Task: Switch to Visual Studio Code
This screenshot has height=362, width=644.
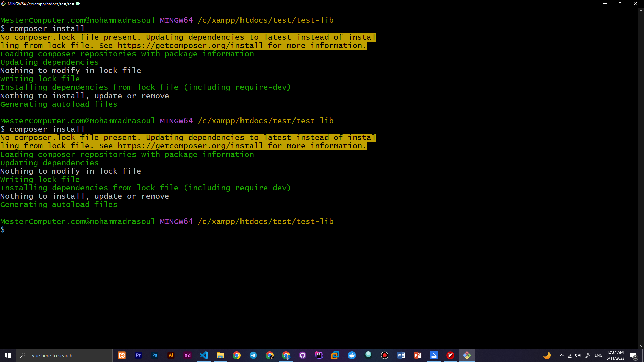Action: (204, 355)
